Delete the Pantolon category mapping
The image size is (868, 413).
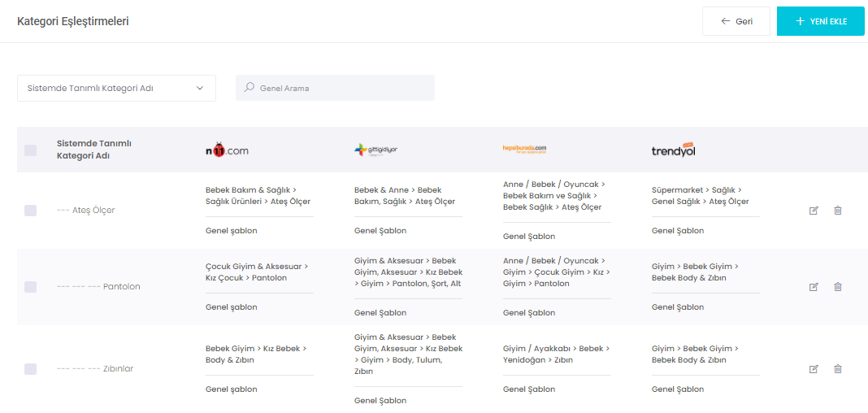tap(838, 287)
